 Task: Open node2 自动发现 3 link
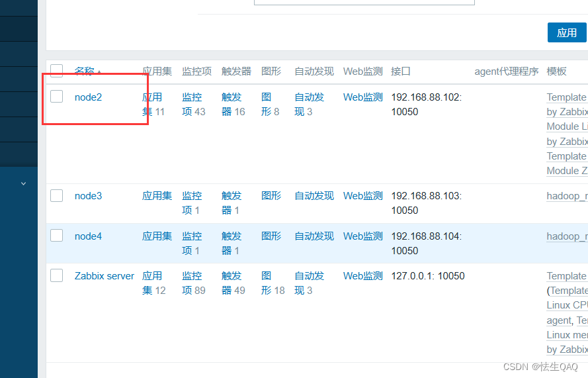click(x=309, y=105)
